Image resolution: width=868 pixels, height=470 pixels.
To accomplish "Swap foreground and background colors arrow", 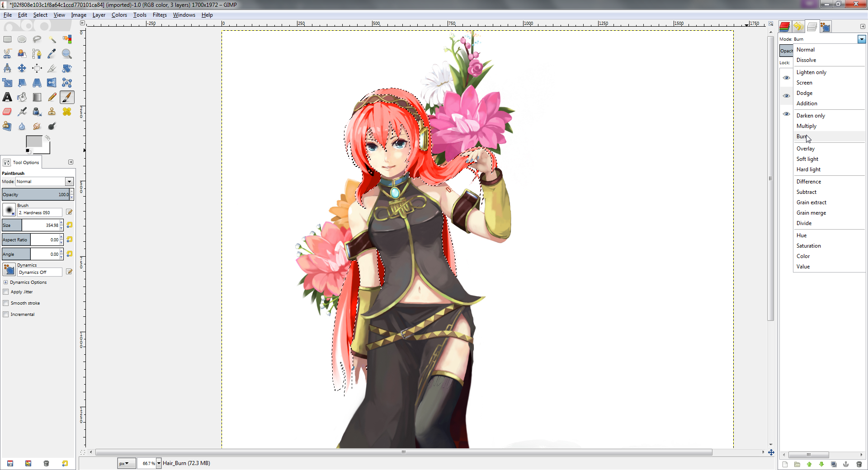I will click(x=47, y=138).
